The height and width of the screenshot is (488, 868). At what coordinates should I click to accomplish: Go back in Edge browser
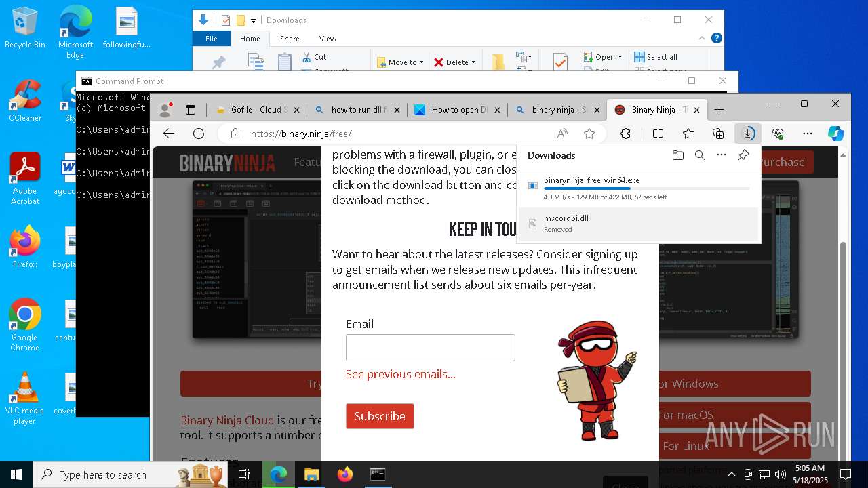coord(169,134)
